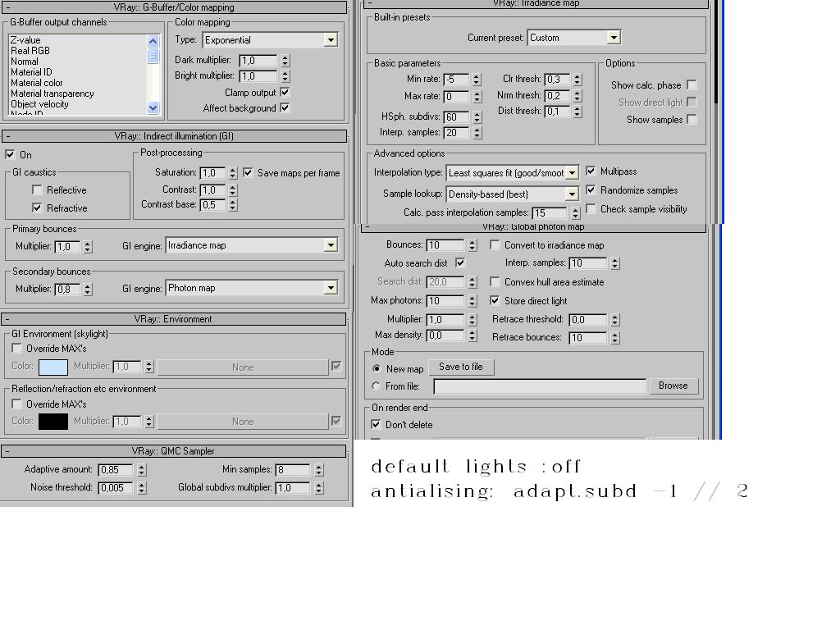Click the photon map Bounces field
Viewport: 840px width, 630px height.
445,244
